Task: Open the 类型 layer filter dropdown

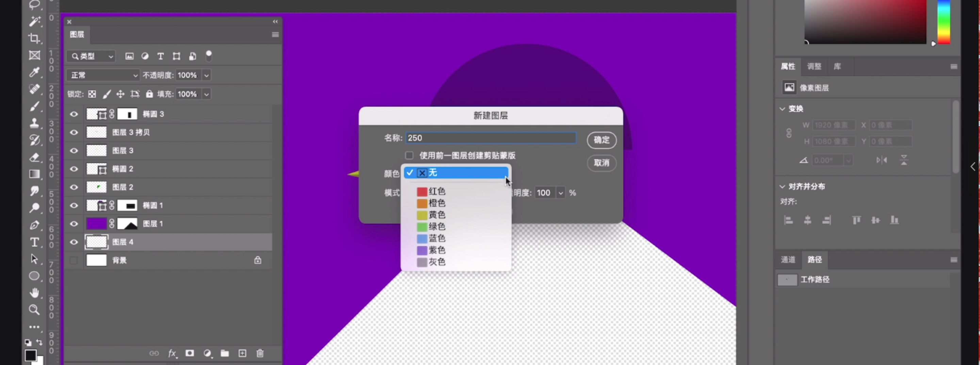Action: tap(91, 56)
